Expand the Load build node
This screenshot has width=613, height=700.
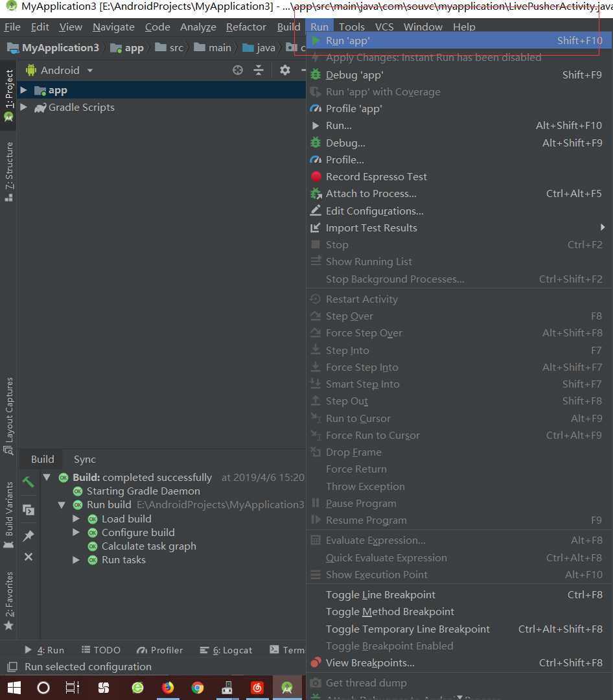click(76, 519)
